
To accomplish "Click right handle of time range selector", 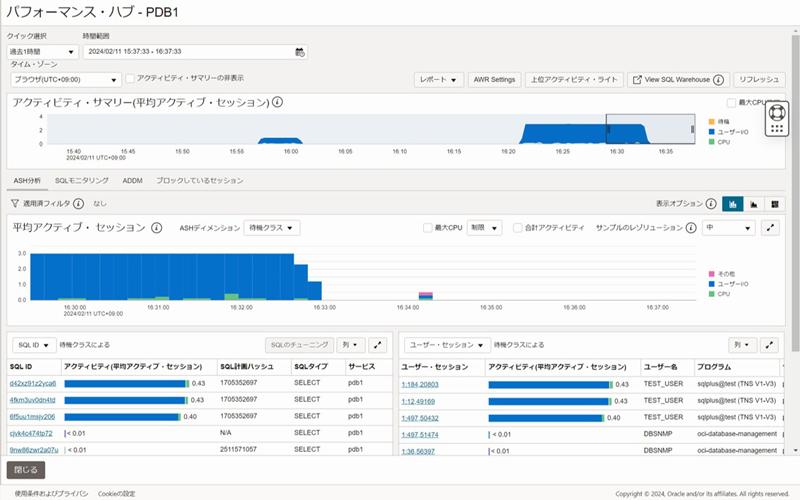I will [x=692, y=130].
